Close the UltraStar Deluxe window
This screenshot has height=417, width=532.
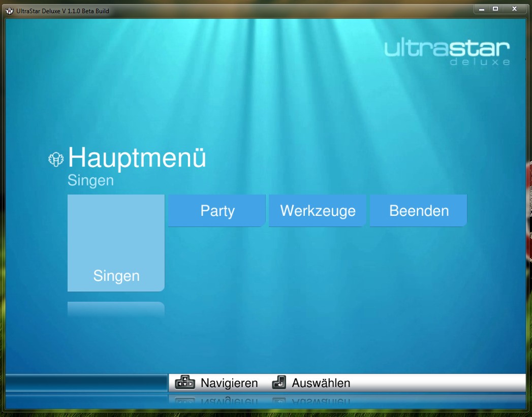514,9
